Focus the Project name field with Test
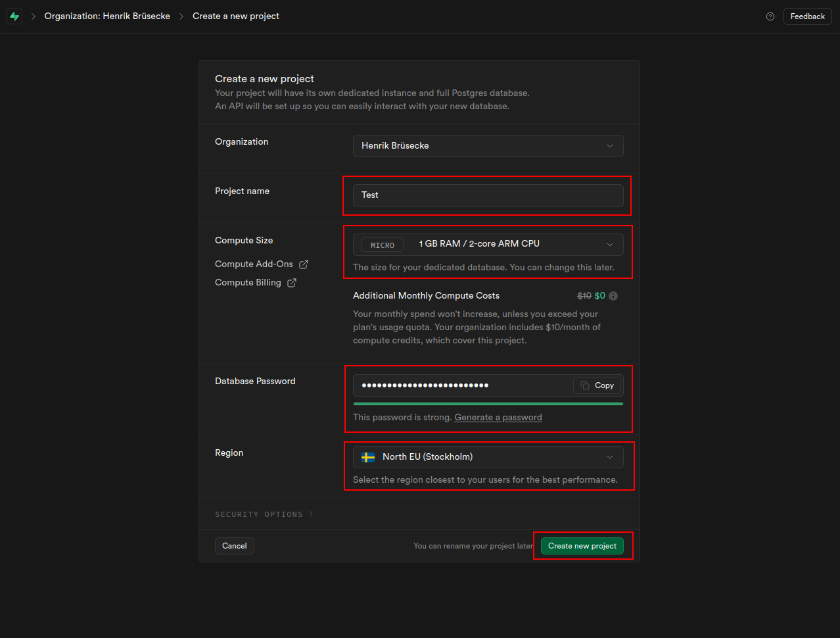840x638 pixels. 488,195
